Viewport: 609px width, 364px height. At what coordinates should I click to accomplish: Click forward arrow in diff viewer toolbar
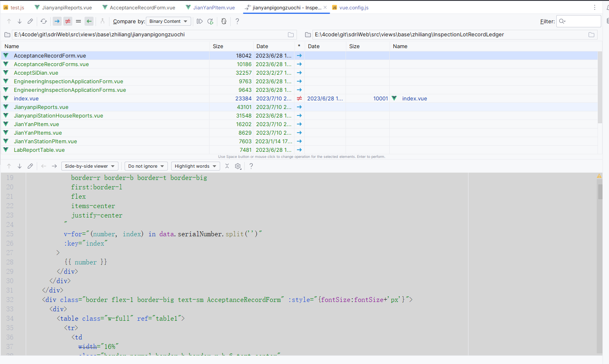[54, 166]
